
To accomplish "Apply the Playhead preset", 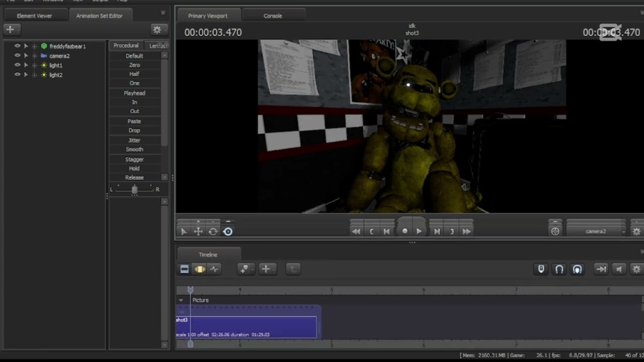I will tap(134, 93).
